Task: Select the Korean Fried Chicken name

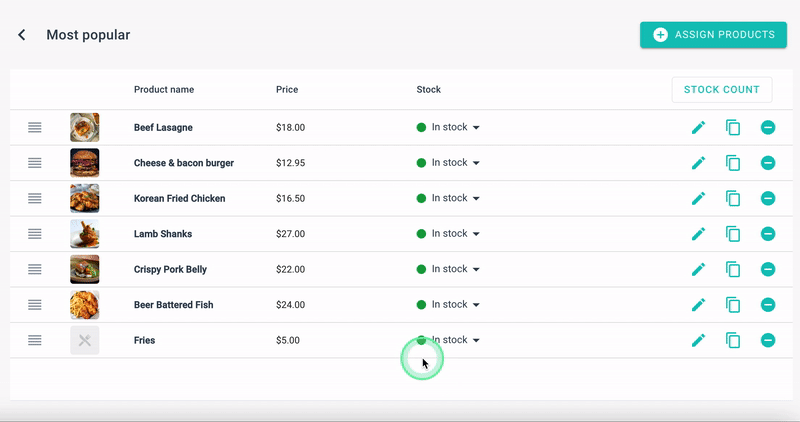Action: pos(180,198)
